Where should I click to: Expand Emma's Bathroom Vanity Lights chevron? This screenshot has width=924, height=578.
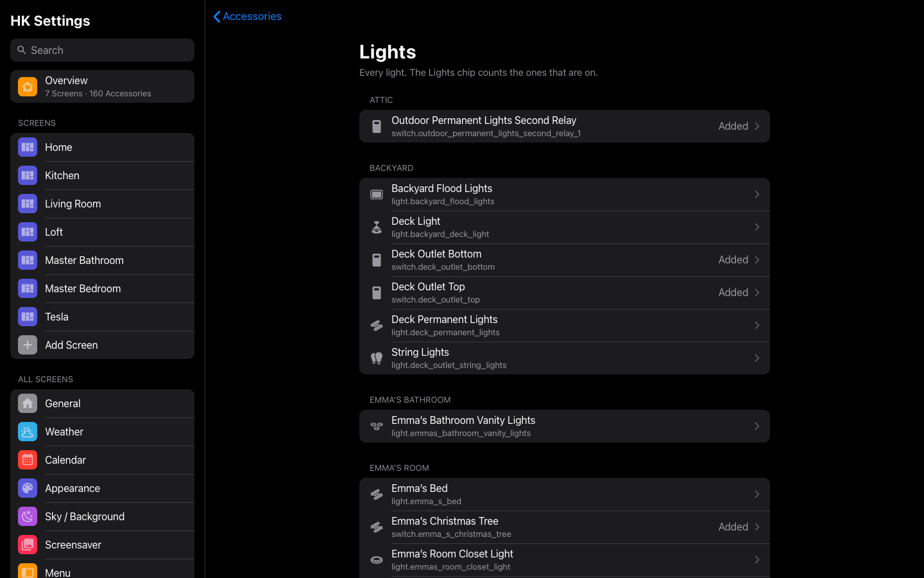click(757, 426)
